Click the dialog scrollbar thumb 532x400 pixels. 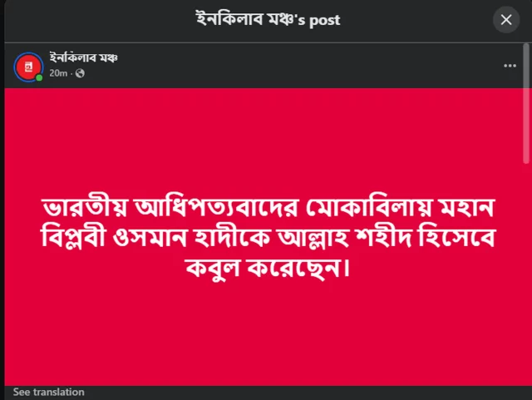[x=526, y=104]
